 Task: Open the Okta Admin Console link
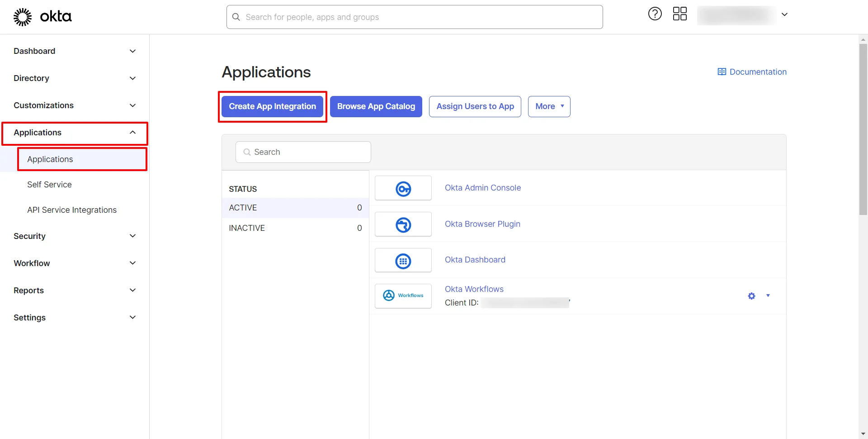pos(482,187)
